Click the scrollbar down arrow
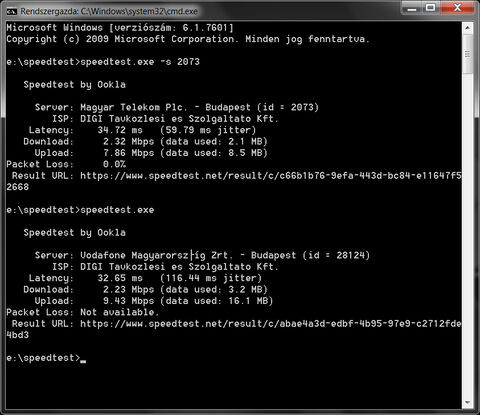The width and height of the screenshot is (480, 415). coord(467,403)
